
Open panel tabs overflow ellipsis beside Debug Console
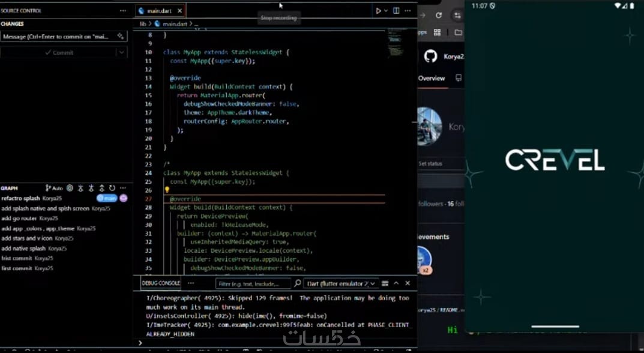click(x=191, y=283)
